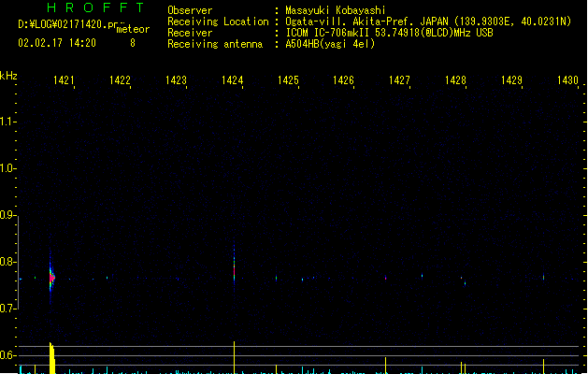Screen dimensions: 588x374
Task: Click the meteor count label
Action: (133, 29)
